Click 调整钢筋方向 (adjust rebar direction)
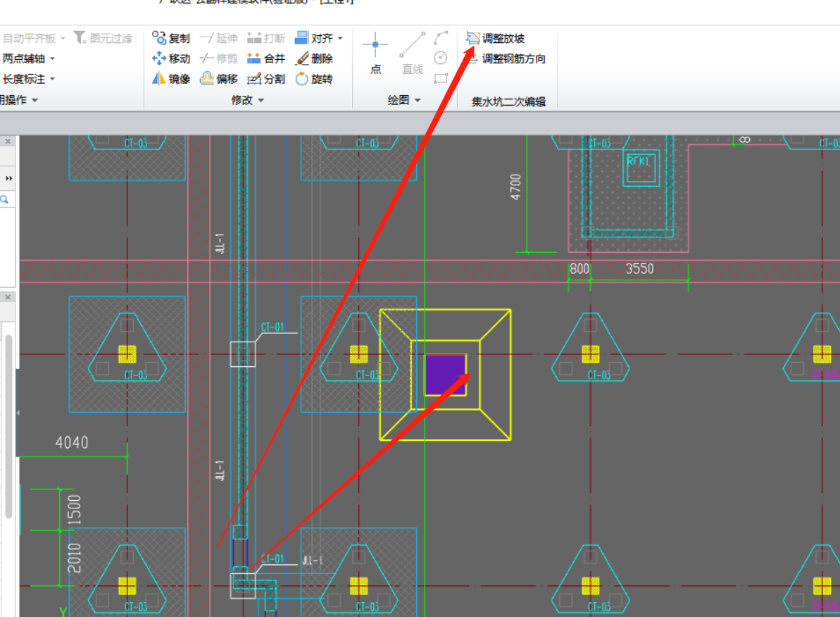Viewport: 840px width, 617px height. coord(506,58)
